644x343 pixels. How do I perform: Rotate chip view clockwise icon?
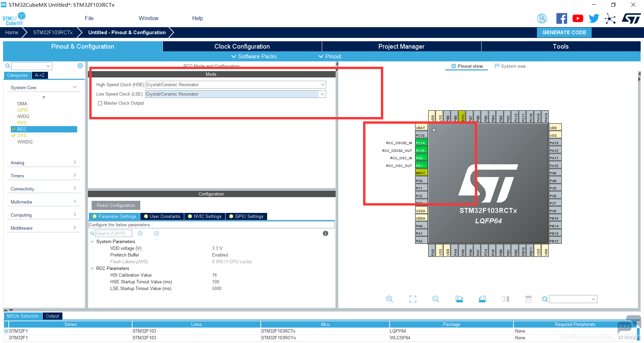pos(459,299)
